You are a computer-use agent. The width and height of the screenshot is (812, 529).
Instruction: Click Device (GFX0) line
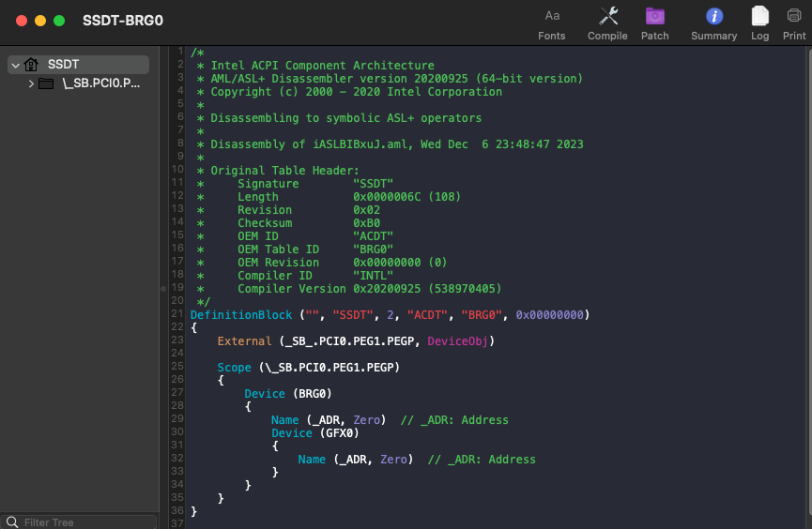click(315, 433)
